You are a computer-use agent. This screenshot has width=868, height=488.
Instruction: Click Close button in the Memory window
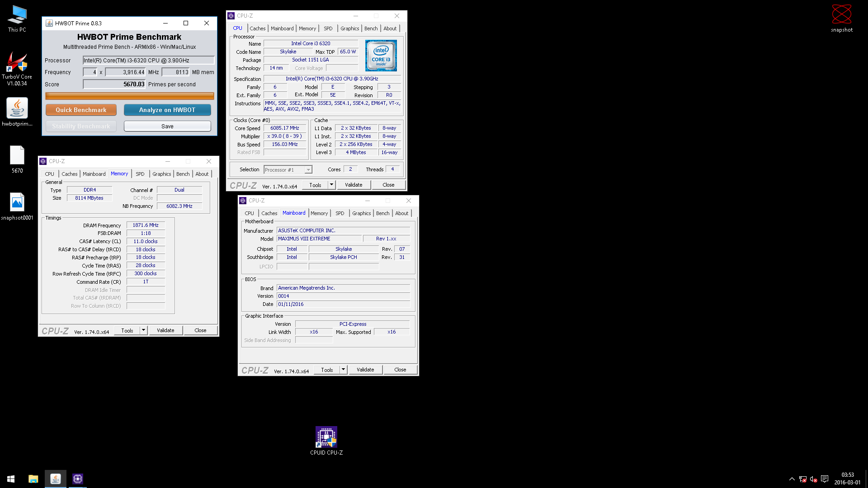click(x=200, y=330)
